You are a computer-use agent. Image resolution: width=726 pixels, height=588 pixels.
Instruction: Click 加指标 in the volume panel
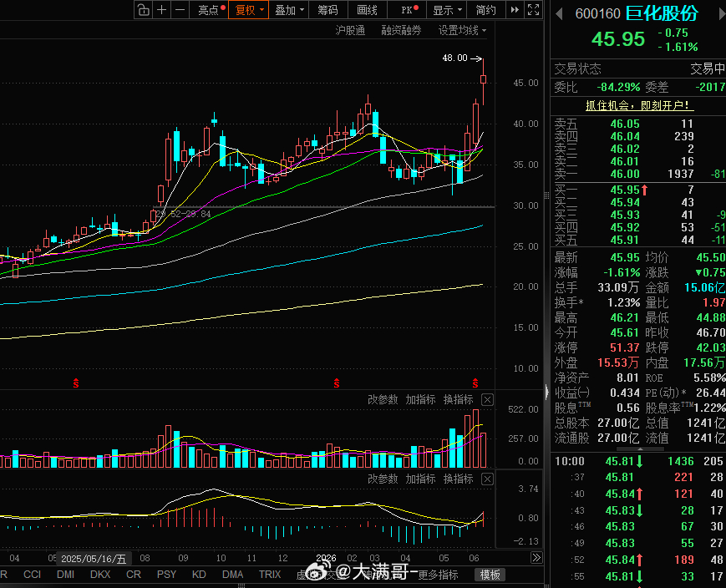pos(420,399)
